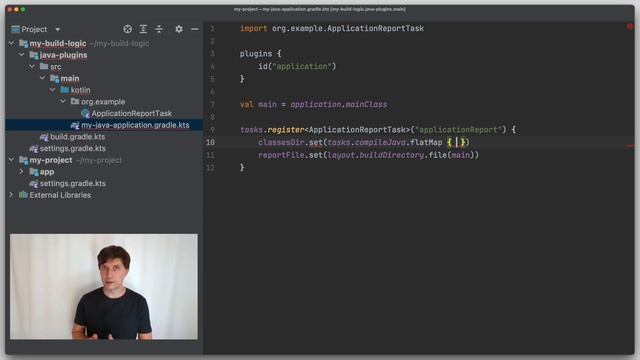640x360 pixels.
Task: Select the org.example package node
Action: [x=98, y=101]
